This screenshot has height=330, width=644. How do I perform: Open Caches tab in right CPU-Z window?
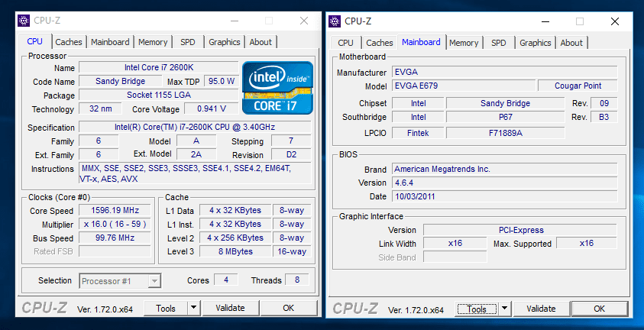(x=380, y=43)
